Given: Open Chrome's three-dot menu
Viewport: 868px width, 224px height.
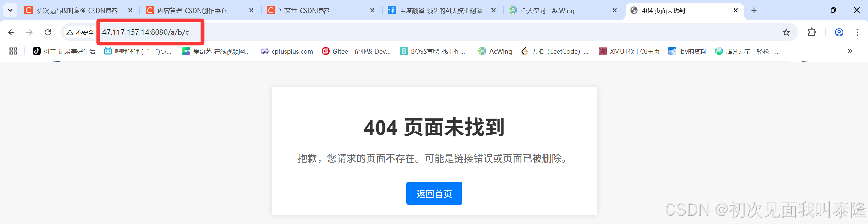Looking at the screenshot, I should (857, 32).
